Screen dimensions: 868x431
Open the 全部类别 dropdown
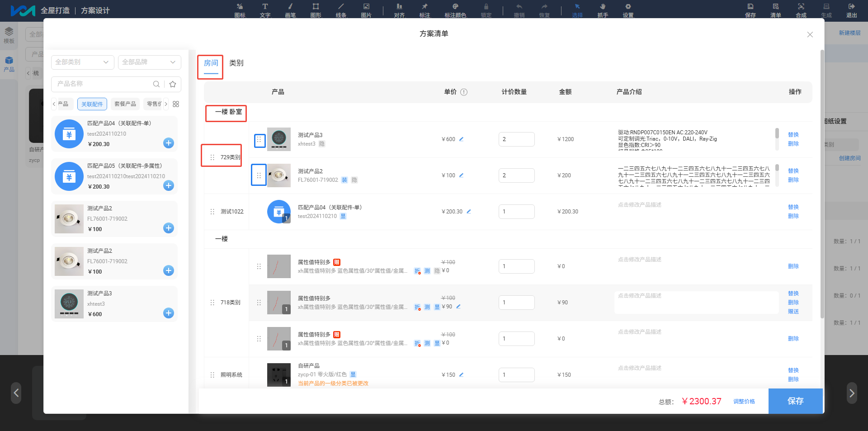83,62
